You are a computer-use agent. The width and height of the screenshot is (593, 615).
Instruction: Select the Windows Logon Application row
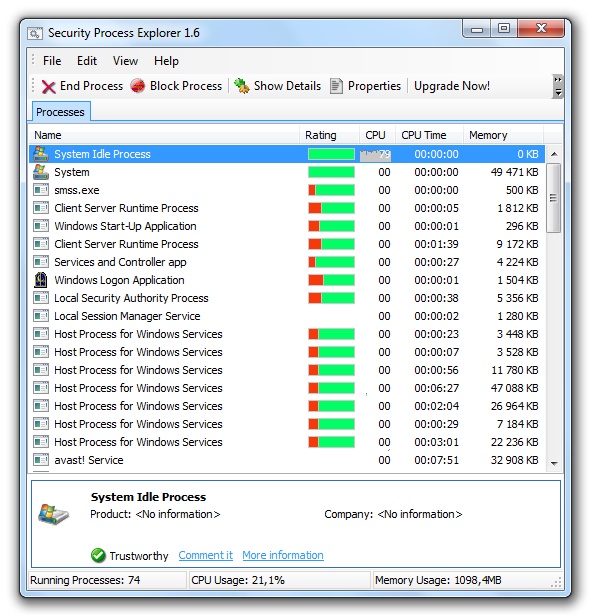287,280
